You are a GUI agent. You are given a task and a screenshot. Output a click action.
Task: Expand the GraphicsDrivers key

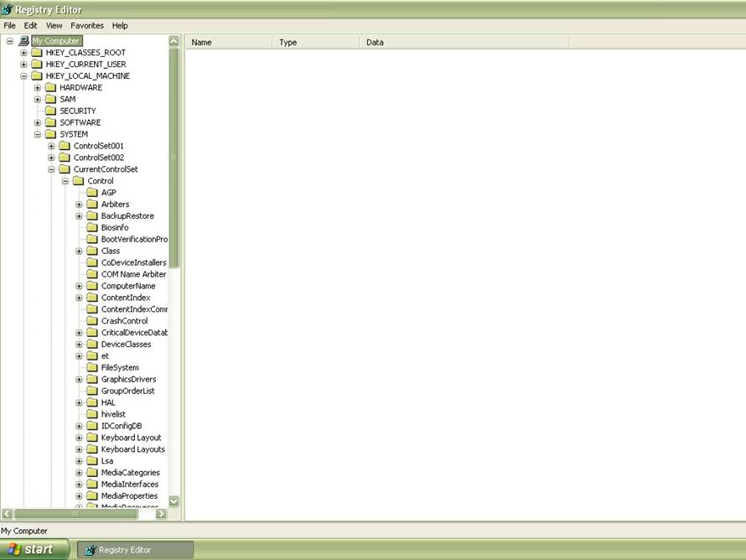click(x=79, y=379)
